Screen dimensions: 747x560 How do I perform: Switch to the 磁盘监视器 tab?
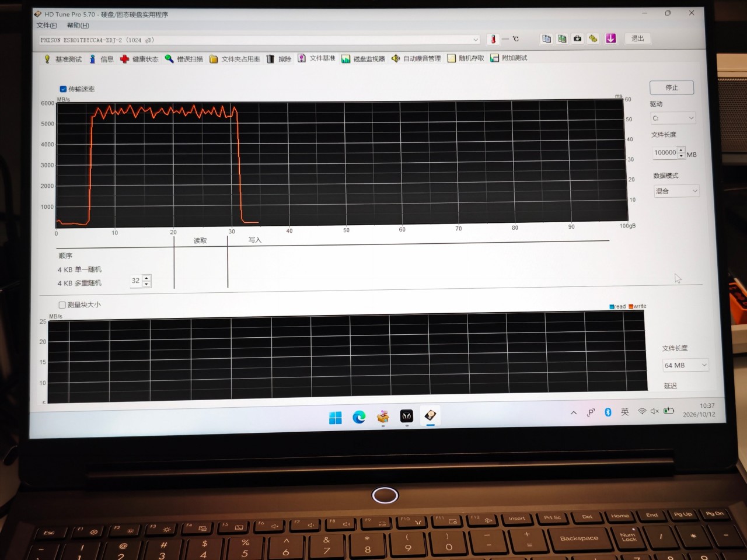[364, 58]
